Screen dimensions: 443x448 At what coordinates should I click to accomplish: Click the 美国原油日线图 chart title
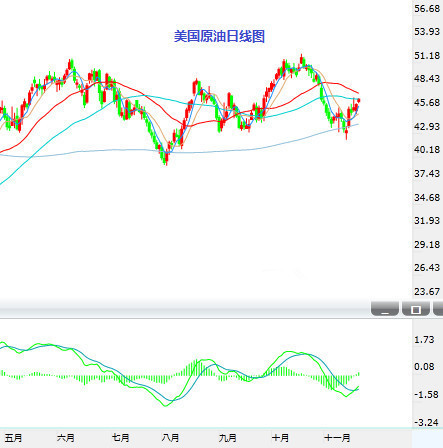219,36
